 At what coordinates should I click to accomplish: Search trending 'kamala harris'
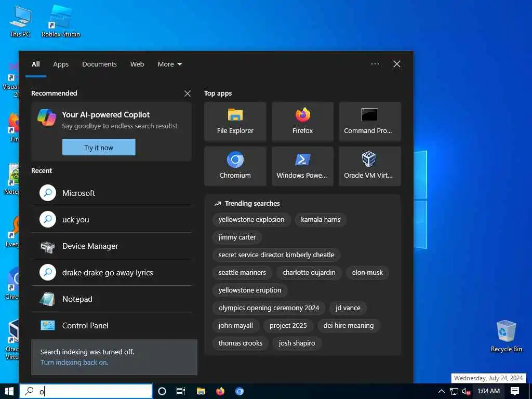pyautogui.click(x=321, y=220)
